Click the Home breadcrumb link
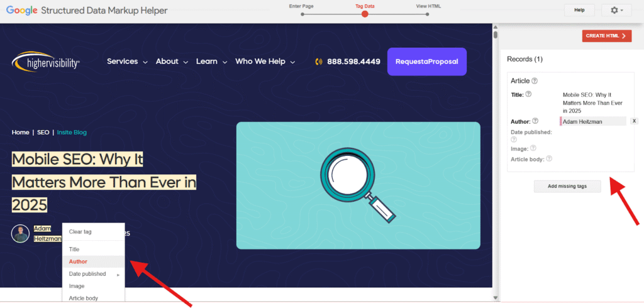 click(21, 132)
